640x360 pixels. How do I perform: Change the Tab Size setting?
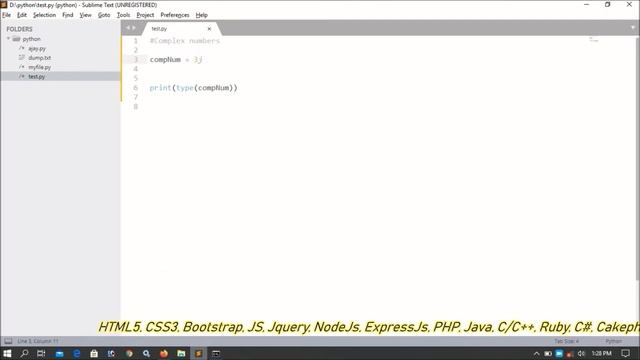point(567,341)
